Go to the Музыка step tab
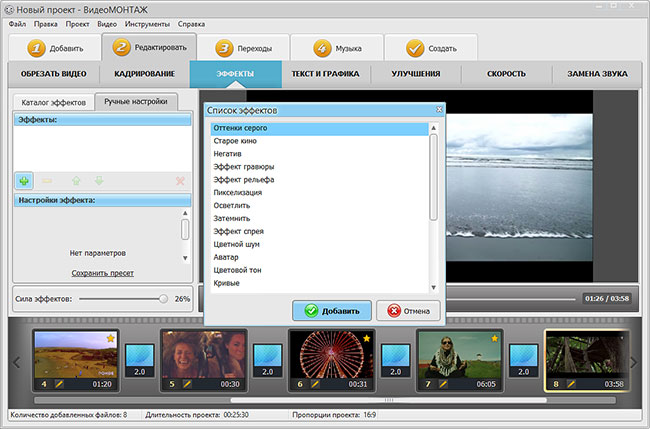This screenshot has height=429, width=650. [x=337, y=48]
